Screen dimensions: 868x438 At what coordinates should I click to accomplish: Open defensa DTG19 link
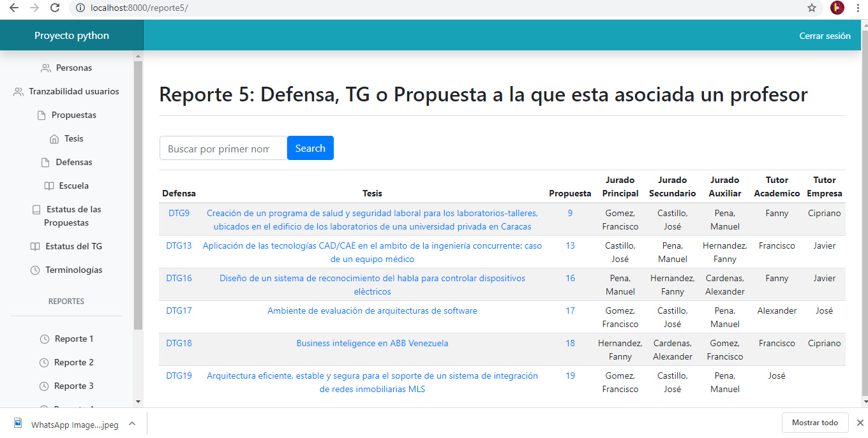(179, 376)
